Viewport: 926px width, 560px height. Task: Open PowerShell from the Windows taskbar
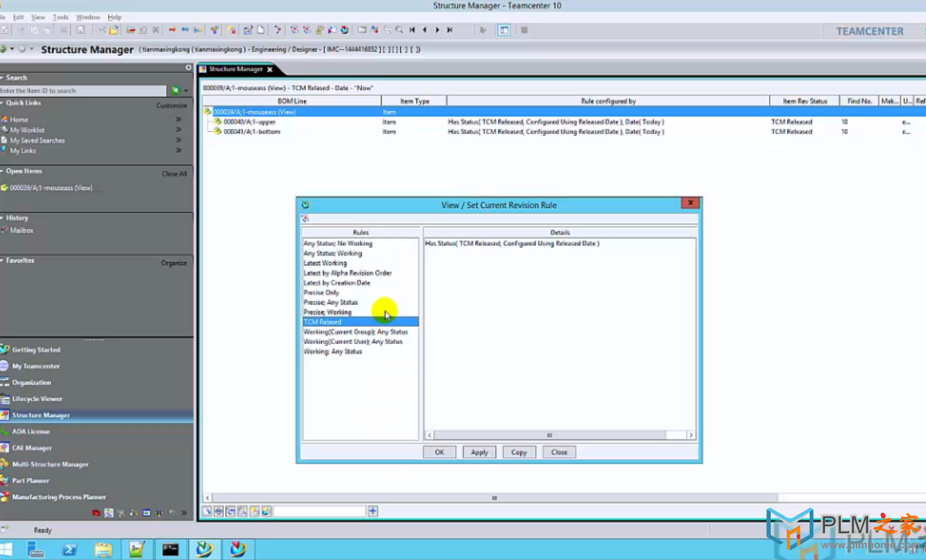69,549
